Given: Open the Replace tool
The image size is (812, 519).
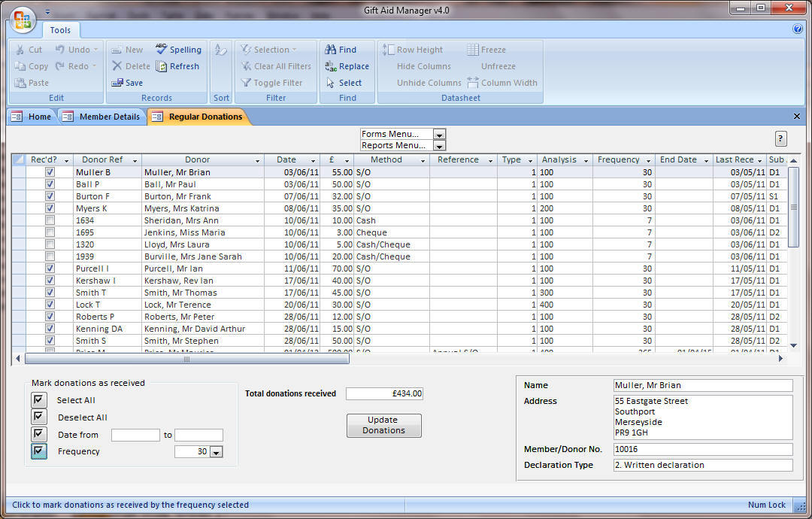Looking at the screenshot, I should [x=347, y=66].
